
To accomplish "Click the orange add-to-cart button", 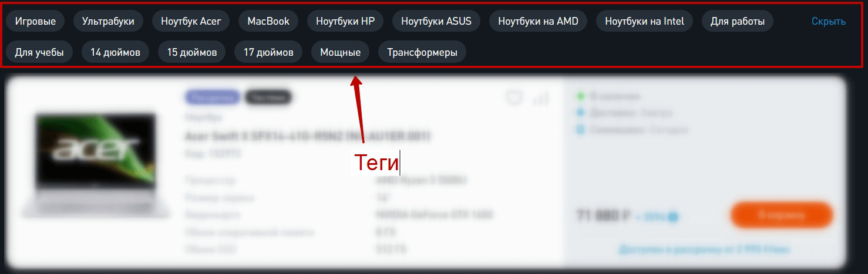I will (x=782, y=215).
